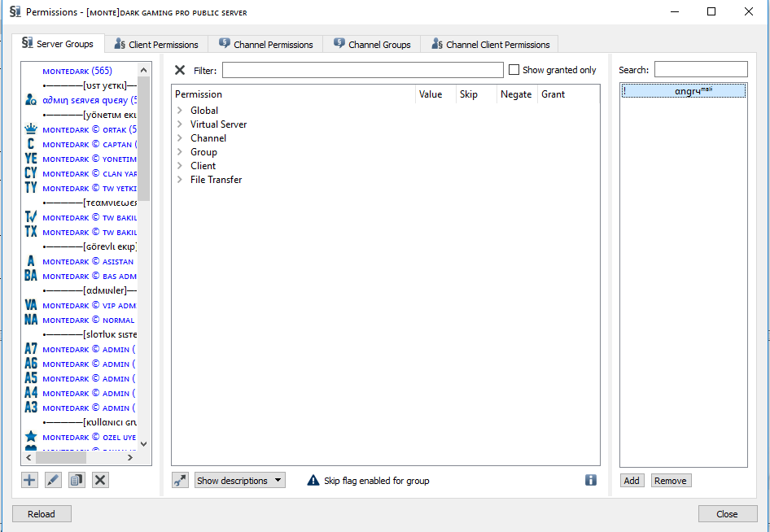This screenshot has width=770, height=532.
Task: Click the copy server group icon
Action: point(77,480)
